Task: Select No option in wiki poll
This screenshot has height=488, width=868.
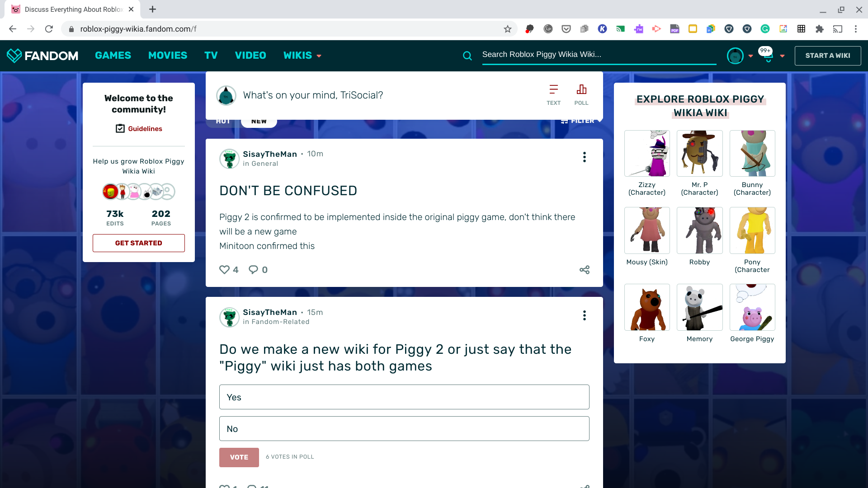Action: point(404,429)
